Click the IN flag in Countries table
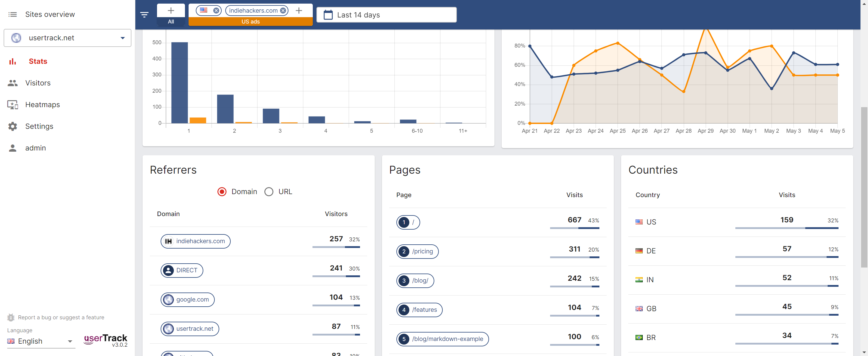Viewport: 868px width, 356px height. pyautogui.click(x=639, y=280)
